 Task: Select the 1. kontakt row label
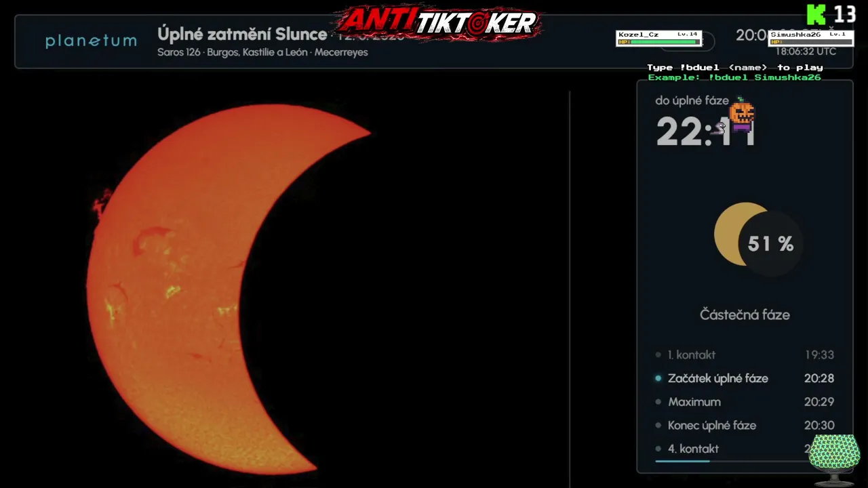691,354
